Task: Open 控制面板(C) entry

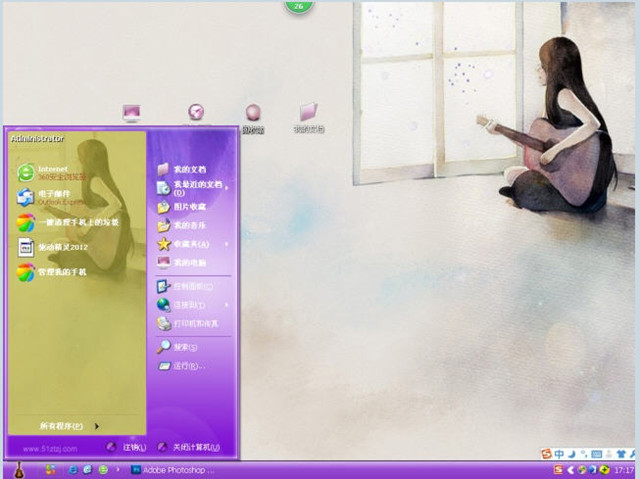Action: (x=185, y=286)
